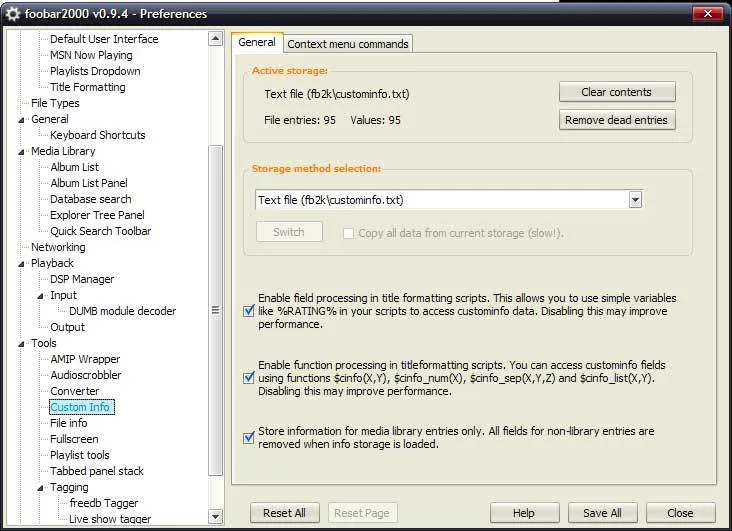Collapse the Tagging tree node
This screenshot has height=531, width=732.
[40, 488]
